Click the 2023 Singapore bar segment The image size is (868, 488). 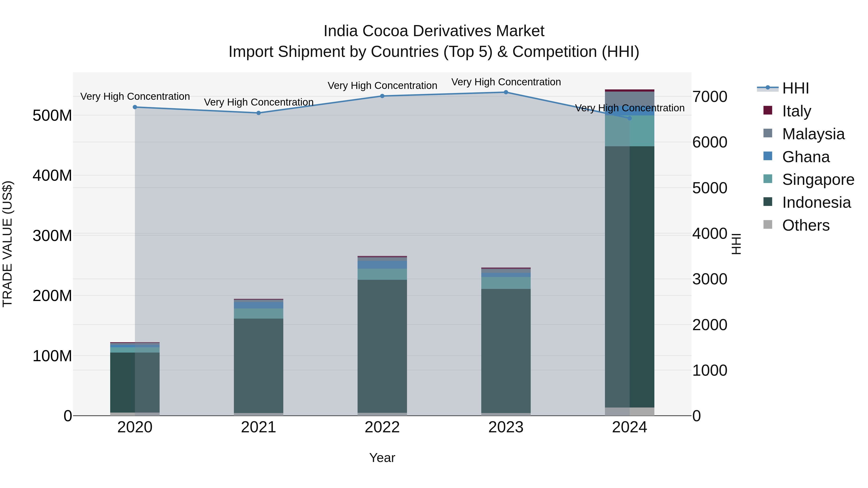point(506,283)
